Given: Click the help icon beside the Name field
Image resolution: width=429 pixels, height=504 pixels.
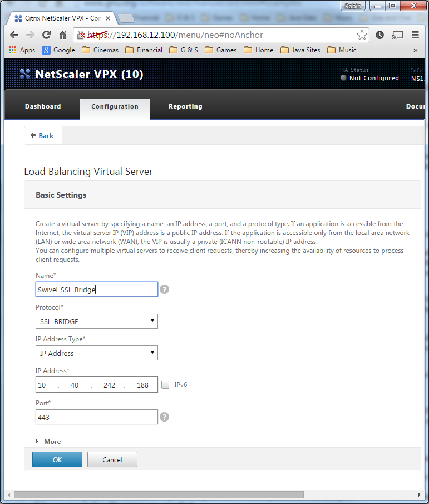Looking at the screenshot, I should coord(164,289).
